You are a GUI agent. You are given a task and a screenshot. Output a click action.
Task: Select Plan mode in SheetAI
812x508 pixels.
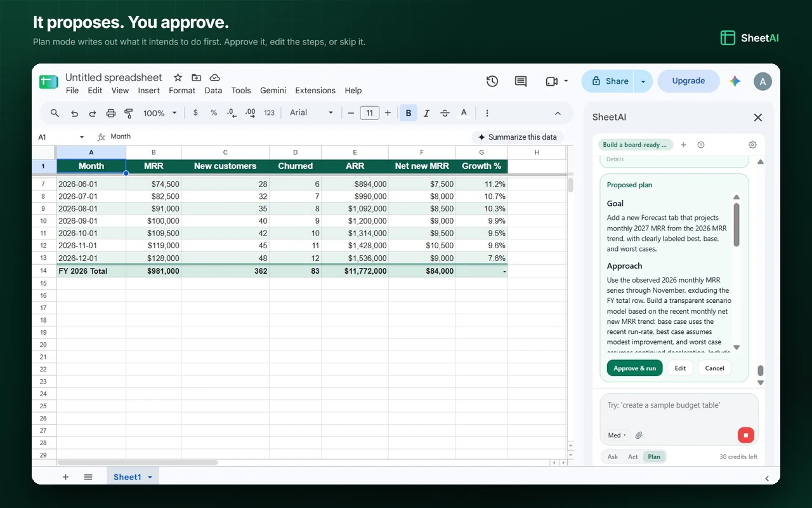654,457
